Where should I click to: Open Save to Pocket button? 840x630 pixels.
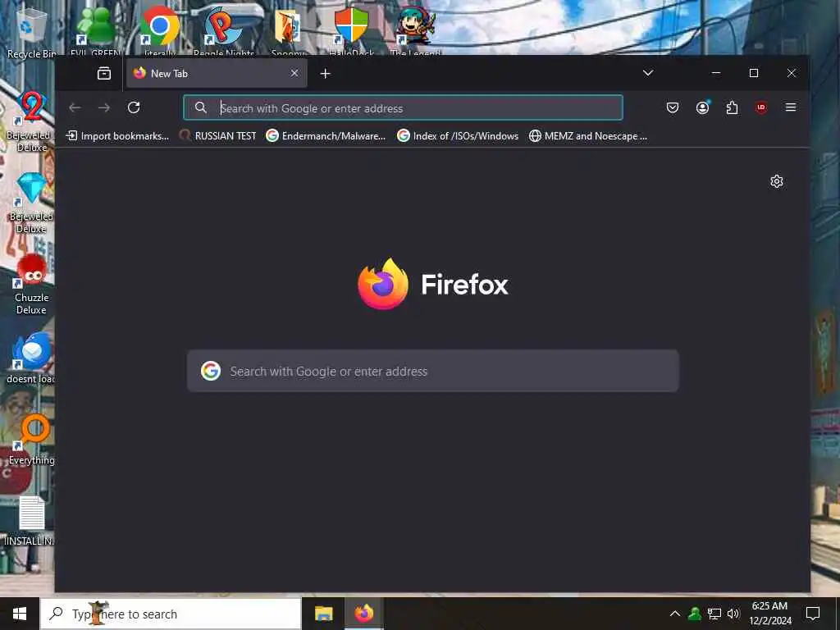673,107
